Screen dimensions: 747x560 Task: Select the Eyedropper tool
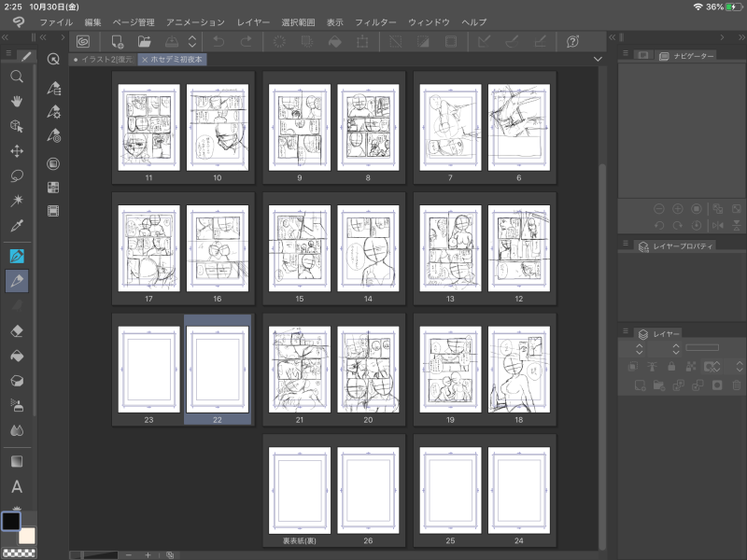[x=17, y=225]
